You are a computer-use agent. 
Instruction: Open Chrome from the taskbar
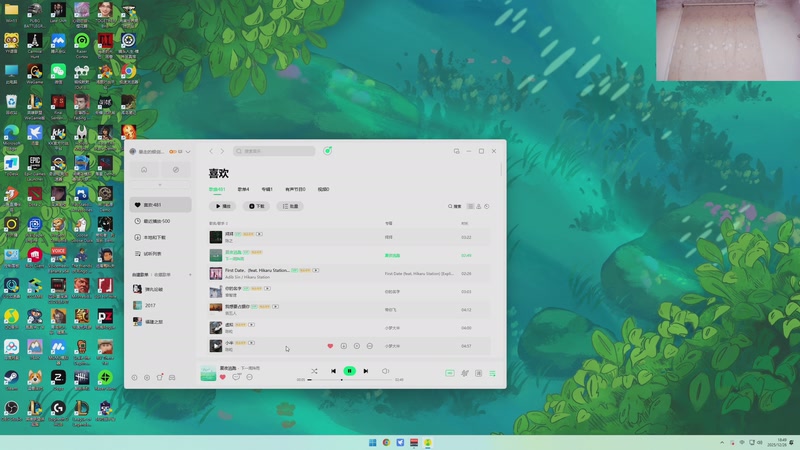pyautogui.click(x=386, y=442)
